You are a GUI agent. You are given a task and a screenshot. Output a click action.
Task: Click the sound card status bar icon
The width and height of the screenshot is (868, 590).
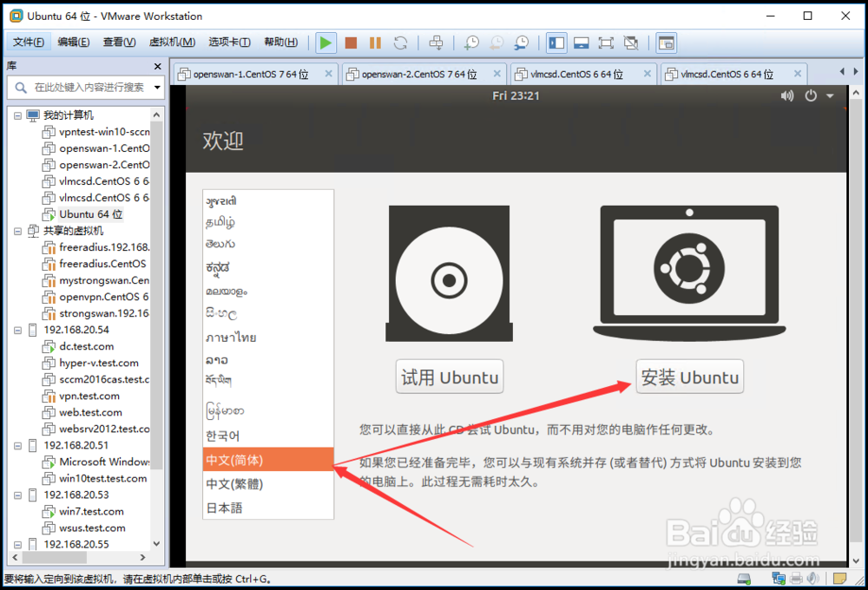[x=812, y=579]
